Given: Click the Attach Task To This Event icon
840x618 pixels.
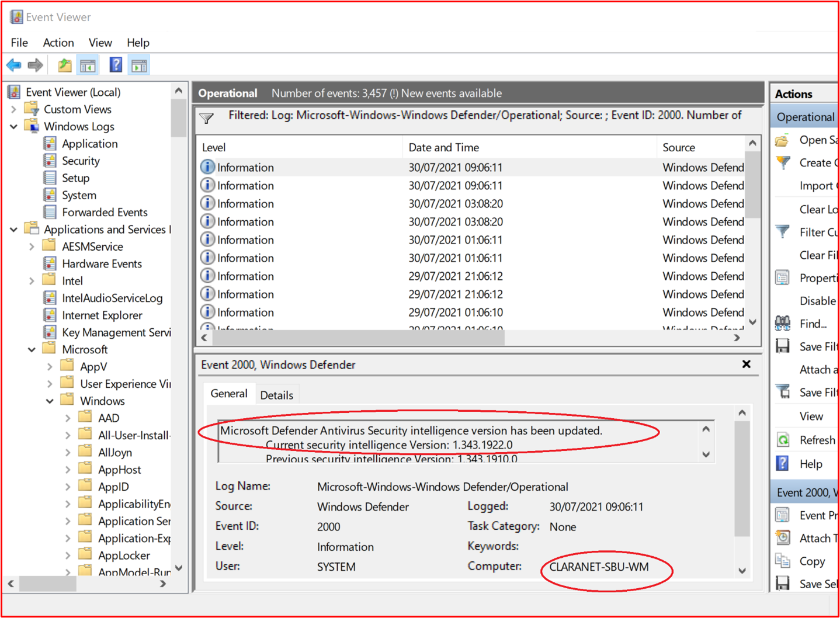Looking at the screenshot, I should coord(783,537).
